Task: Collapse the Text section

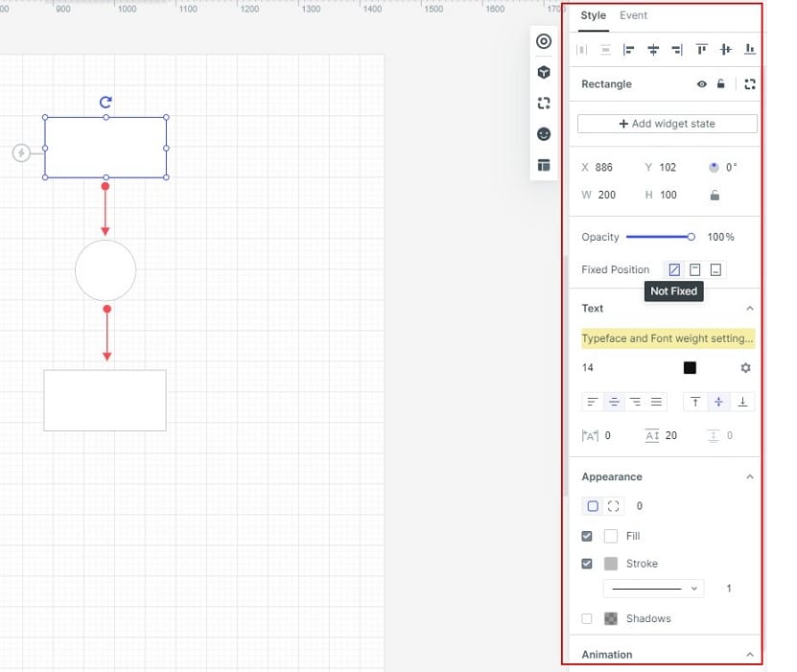Action: pos(750,309)
